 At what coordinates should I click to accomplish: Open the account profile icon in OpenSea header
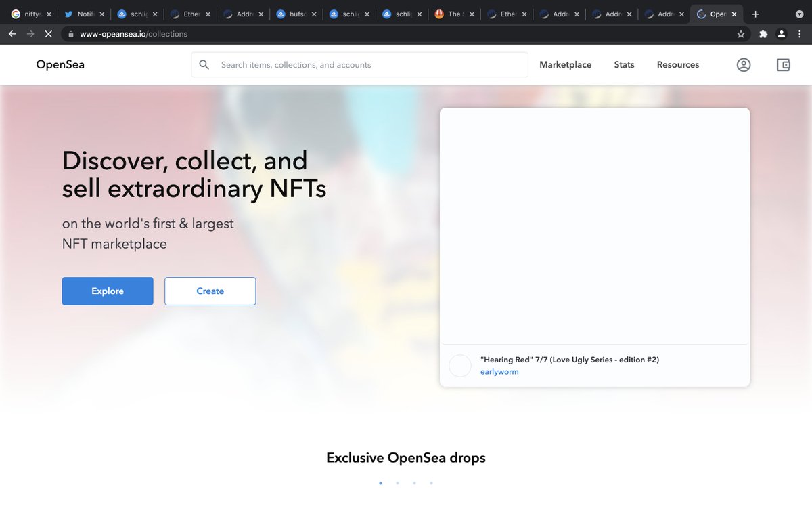click(744, 65)
